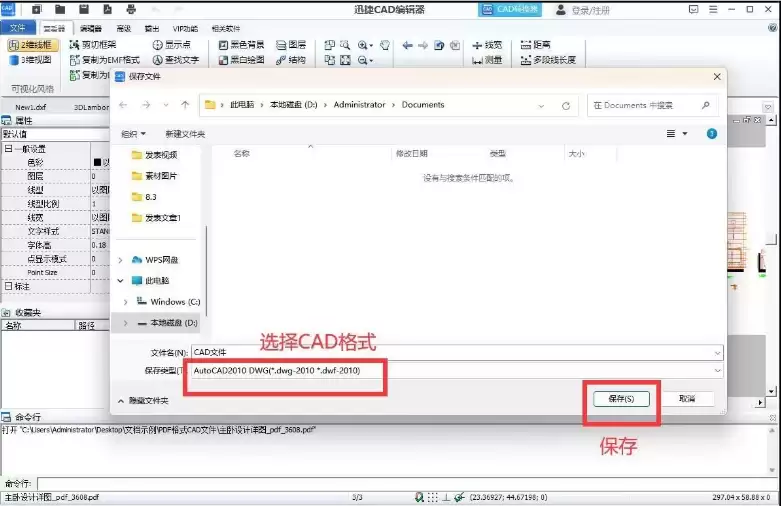Expand the Windows (C:) tree node
The image size is (781, 506).
(x=126, y=302)
